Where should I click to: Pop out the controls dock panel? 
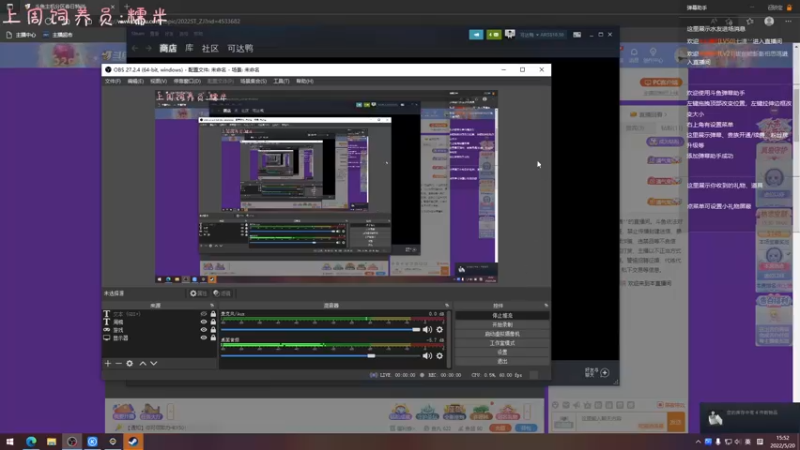[546, 306]
